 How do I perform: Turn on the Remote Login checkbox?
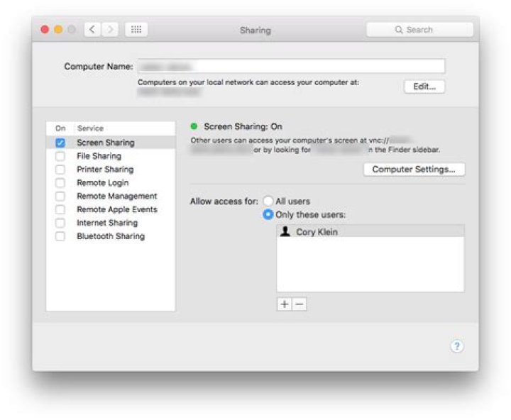click(60, 183)
